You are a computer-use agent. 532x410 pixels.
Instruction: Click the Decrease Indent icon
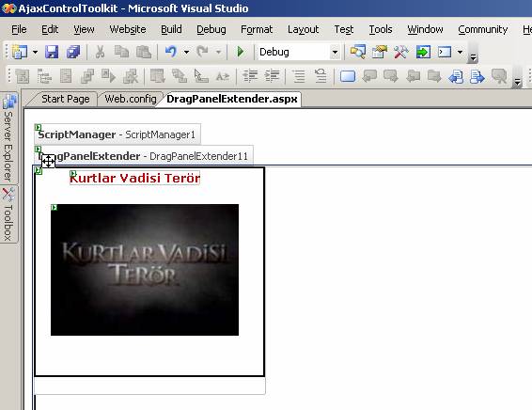point(250,75)
